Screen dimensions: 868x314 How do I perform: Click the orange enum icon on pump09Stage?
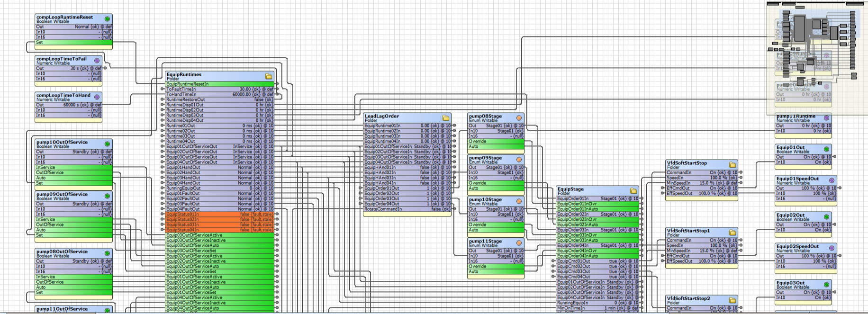tap(519, 160)
